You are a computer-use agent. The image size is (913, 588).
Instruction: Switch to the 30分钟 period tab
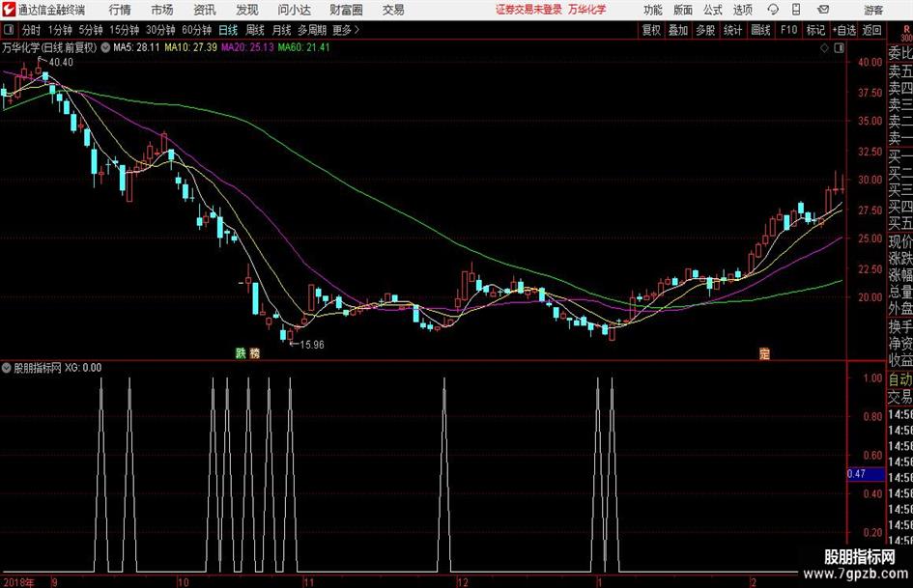click(x=160, y=30)
